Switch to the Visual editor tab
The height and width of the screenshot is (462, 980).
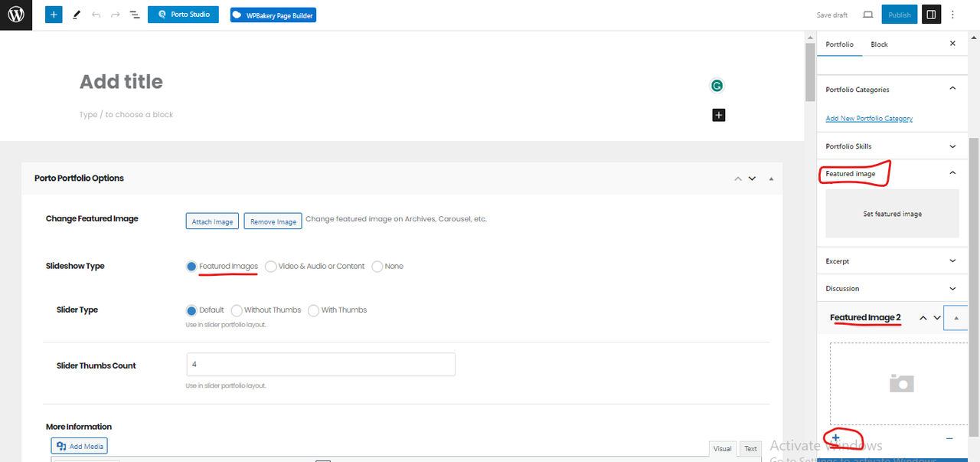pyautogui.click(x=722, y=449)
